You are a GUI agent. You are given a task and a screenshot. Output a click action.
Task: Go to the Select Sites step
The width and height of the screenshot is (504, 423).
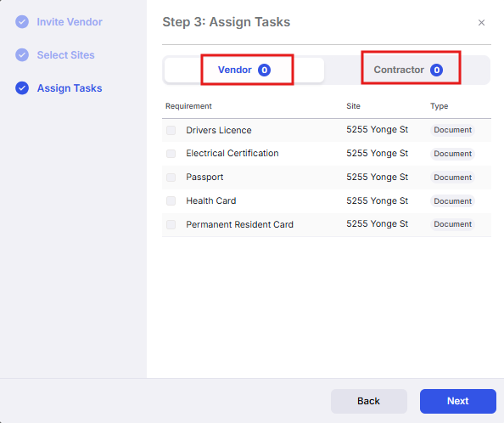(65, 55)
